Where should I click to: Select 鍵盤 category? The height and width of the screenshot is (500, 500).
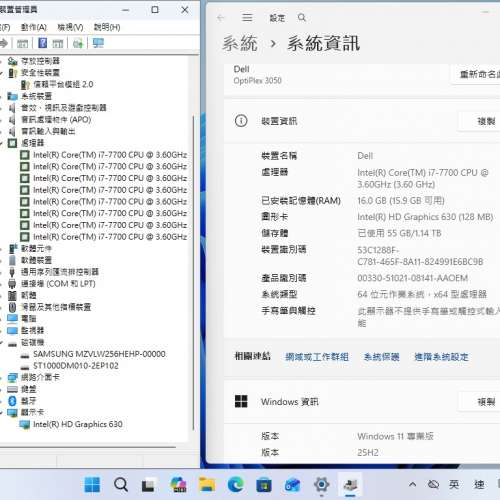pos(29,389)
